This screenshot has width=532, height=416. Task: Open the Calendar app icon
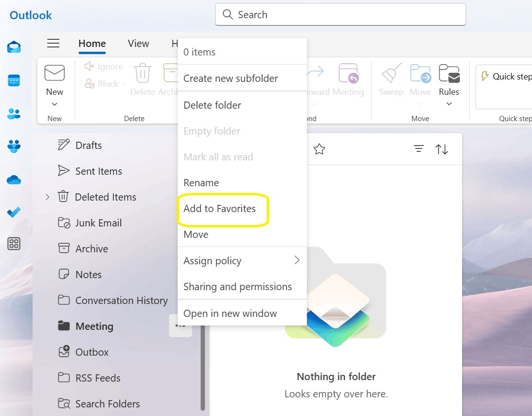coord(13,80)
